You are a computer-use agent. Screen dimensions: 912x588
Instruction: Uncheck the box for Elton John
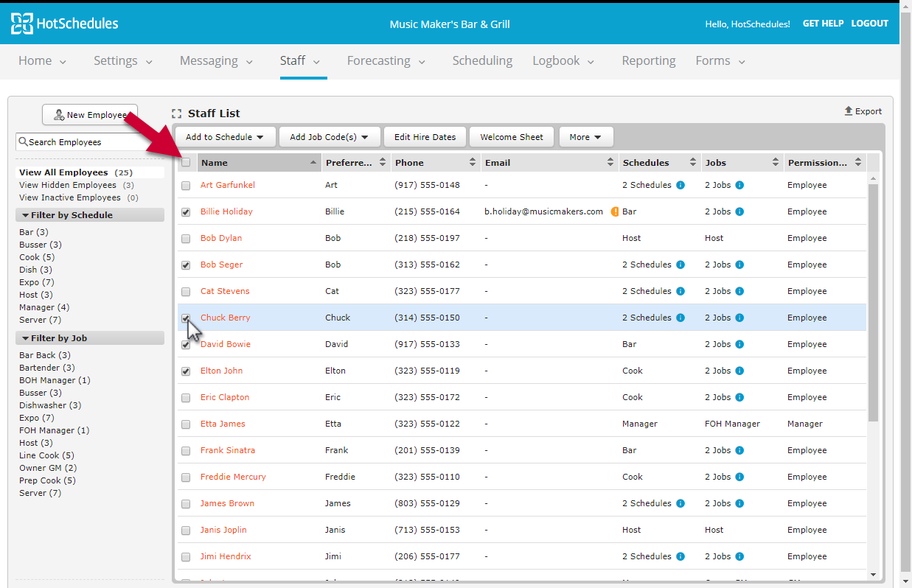(186, 371)
